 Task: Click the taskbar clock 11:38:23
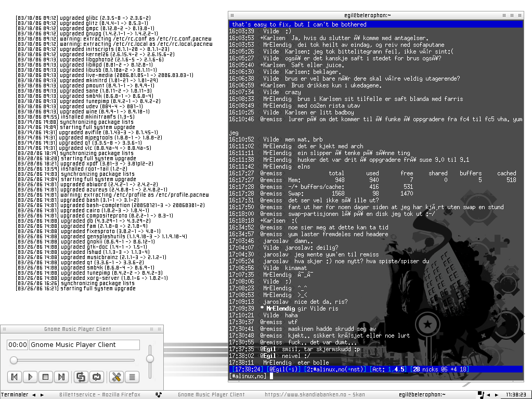[516, 395]
